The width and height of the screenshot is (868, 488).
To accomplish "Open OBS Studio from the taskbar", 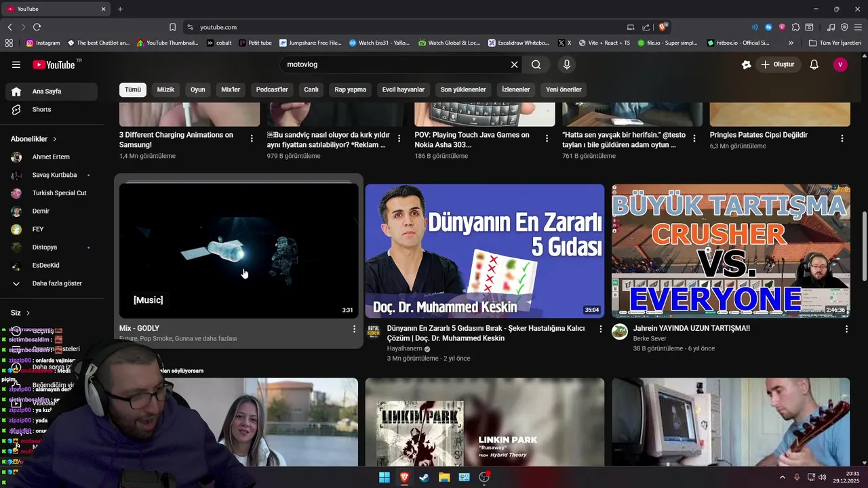I will point(484,477).
